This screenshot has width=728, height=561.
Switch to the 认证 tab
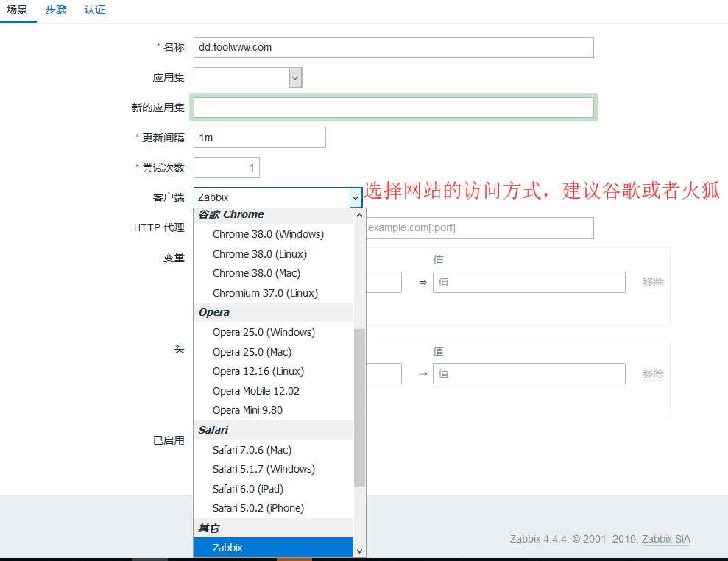coord(95,10)
